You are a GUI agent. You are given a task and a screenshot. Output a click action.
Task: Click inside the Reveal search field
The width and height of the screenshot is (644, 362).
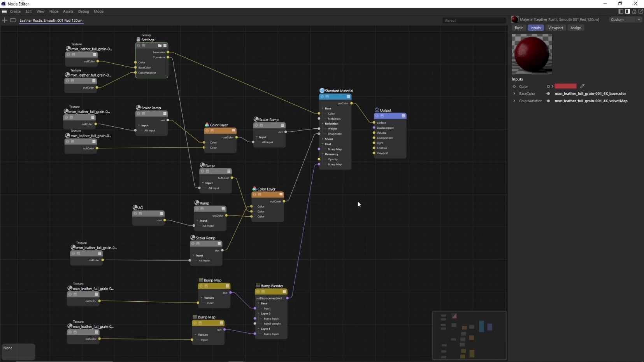click(x=475, y=20)
